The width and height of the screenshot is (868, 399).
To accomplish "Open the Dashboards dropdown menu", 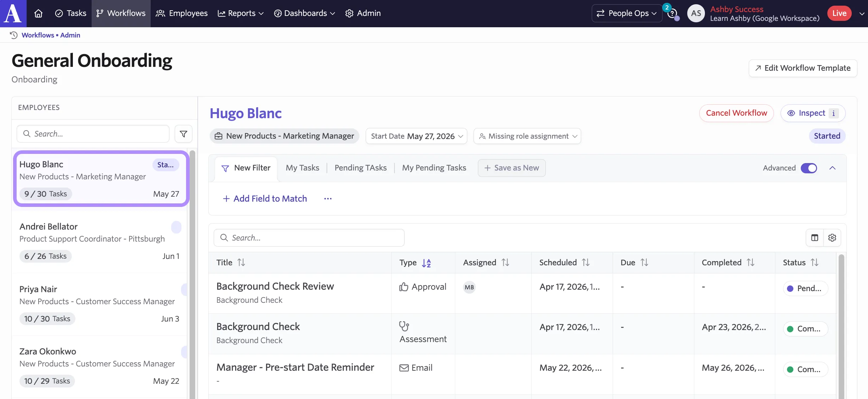I will [x=305, y=13].
